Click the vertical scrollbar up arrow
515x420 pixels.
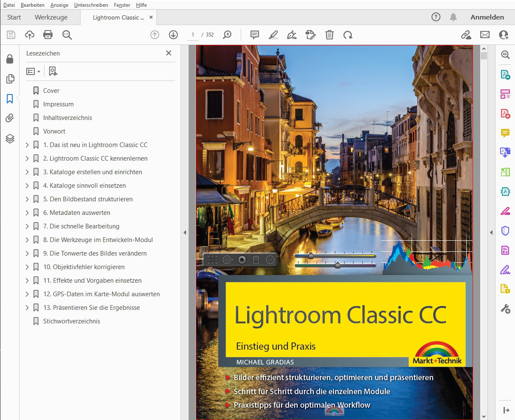[x=484, y=49]
